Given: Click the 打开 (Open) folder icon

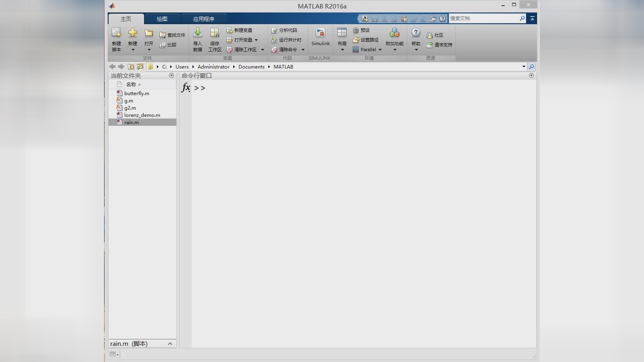Looking at the screenshot, I should click(149, 33).
